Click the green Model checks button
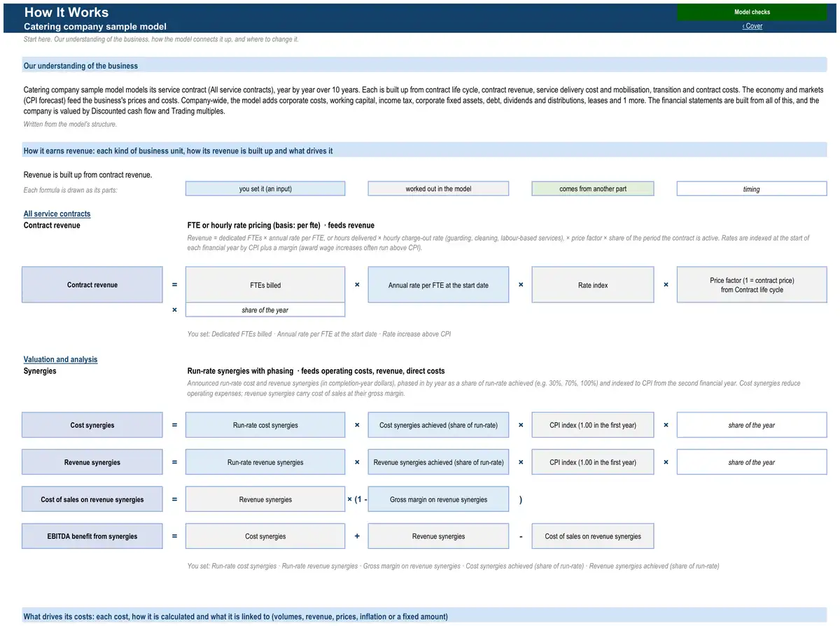The height and width of the screenshot is (626, 840). [752, 12]
